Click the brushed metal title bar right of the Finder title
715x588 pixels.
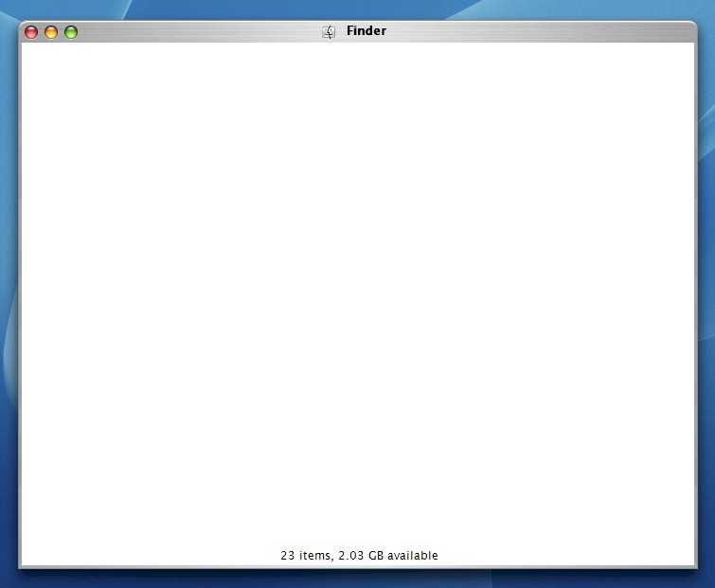(x=538, y=31)
